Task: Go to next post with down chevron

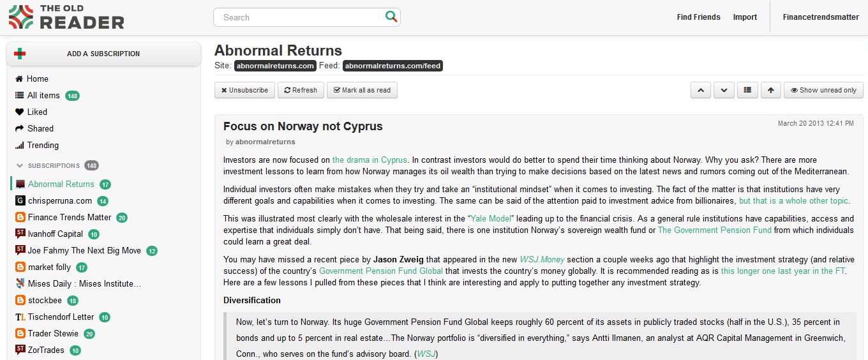Action: (724, 90)
